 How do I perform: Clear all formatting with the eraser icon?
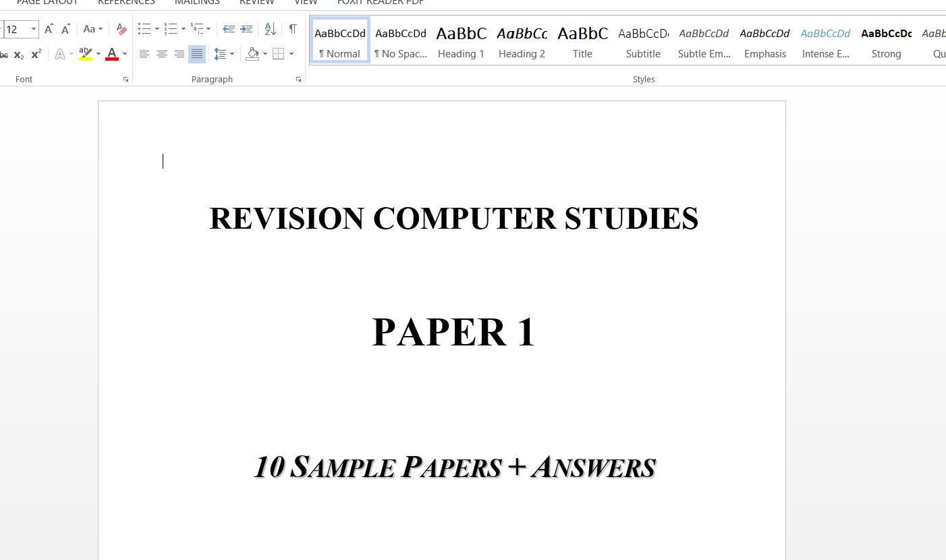(121, 29)
